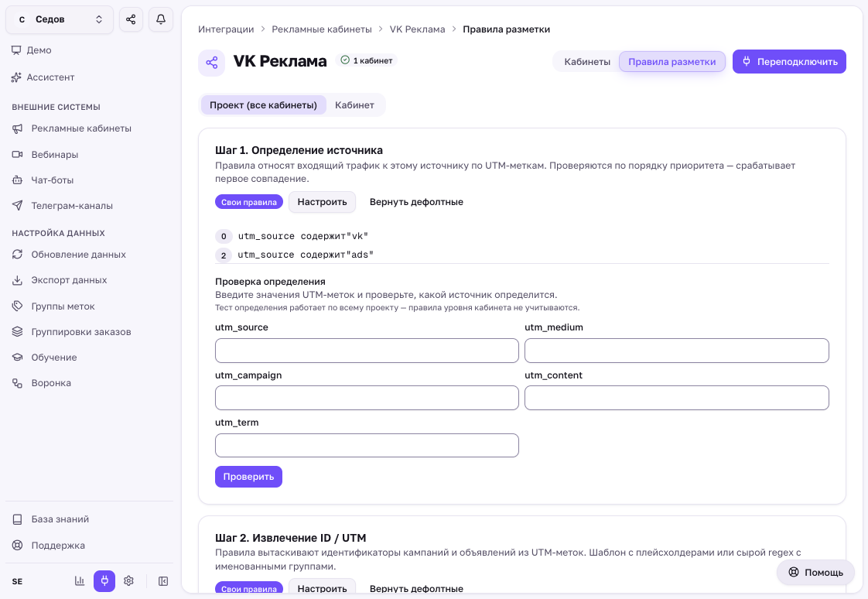This screenshot has width=868, height=599.
Task: Click Вернуть дефолтные in Шаг 1
Action: [416, 202]
